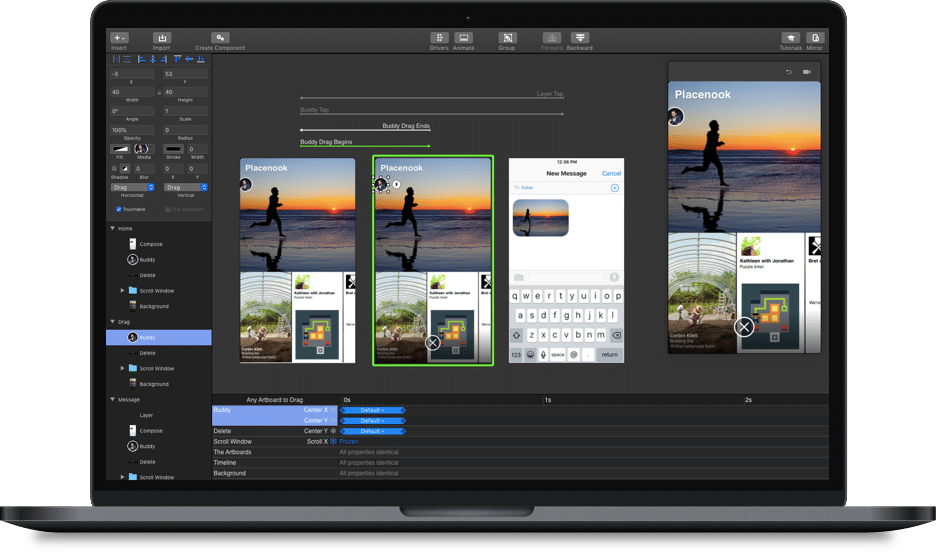This screenshot has height=552, width=936.
Task: Click the Create Component icon
Action: point(220,38)
